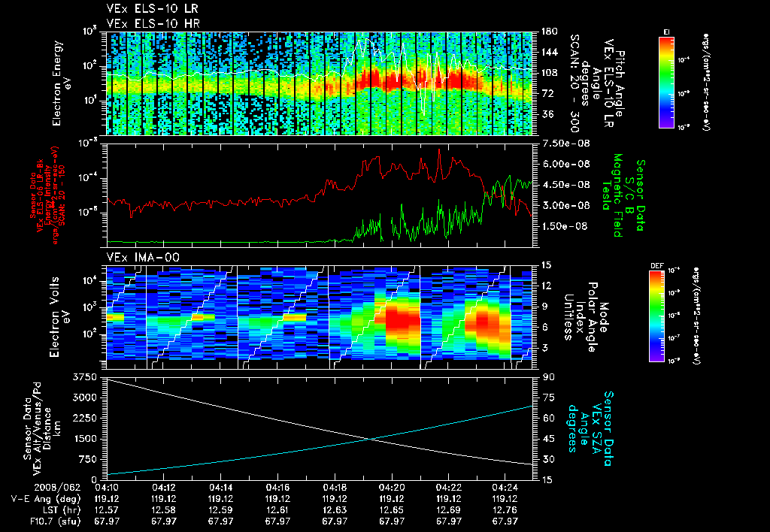The width and height of the screenshot is (770, 532).
Task: Click the 'Electron Energy eV' axis label
Action: [x=61, y=83]
